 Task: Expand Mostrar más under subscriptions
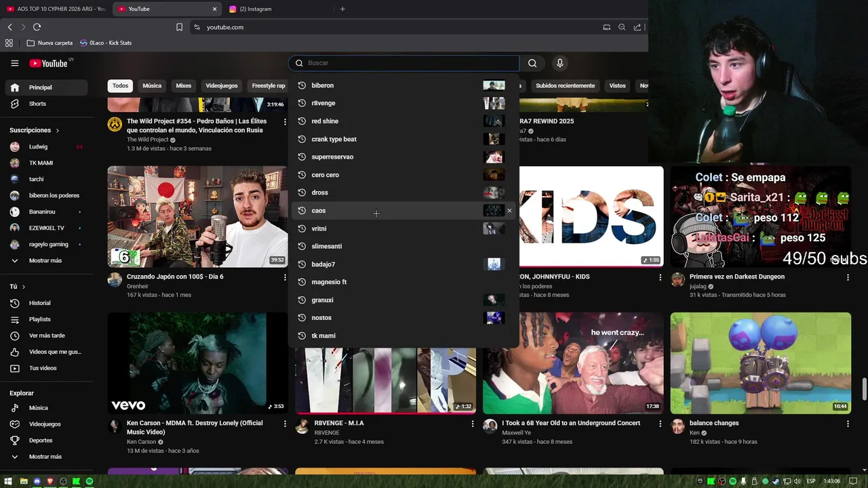pos(45,261)
